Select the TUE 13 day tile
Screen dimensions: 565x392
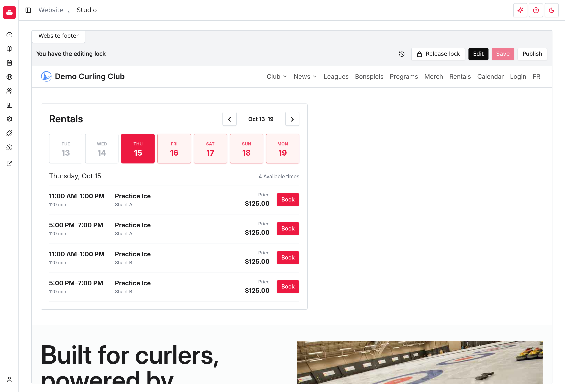click(66, 149)
